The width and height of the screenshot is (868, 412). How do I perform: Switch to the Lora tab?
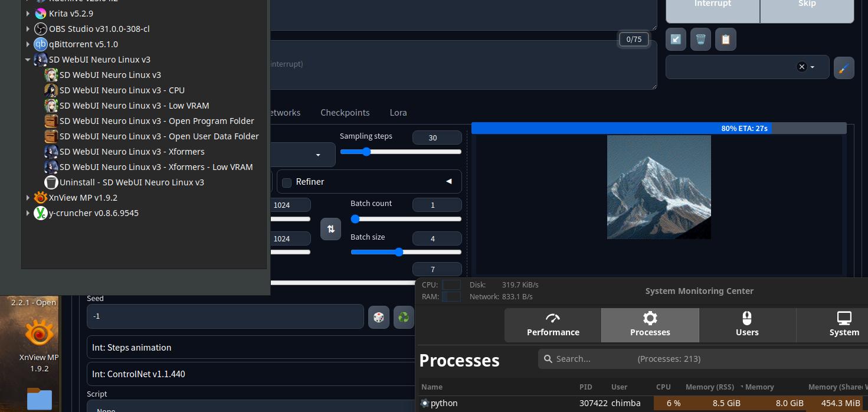point(398,113)
